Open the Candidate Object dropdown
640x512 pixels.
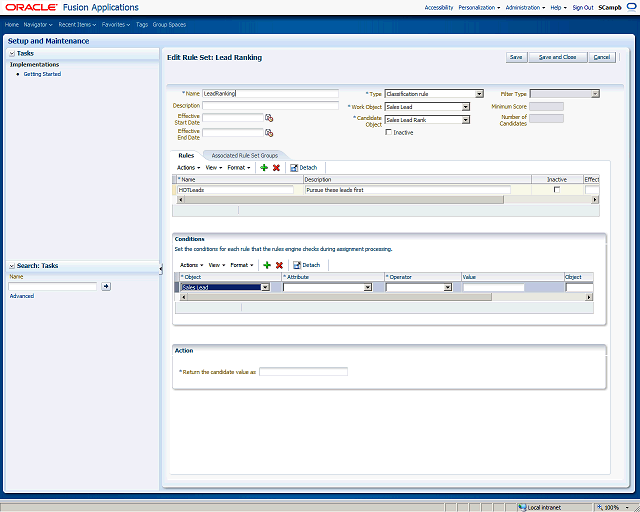466,120
